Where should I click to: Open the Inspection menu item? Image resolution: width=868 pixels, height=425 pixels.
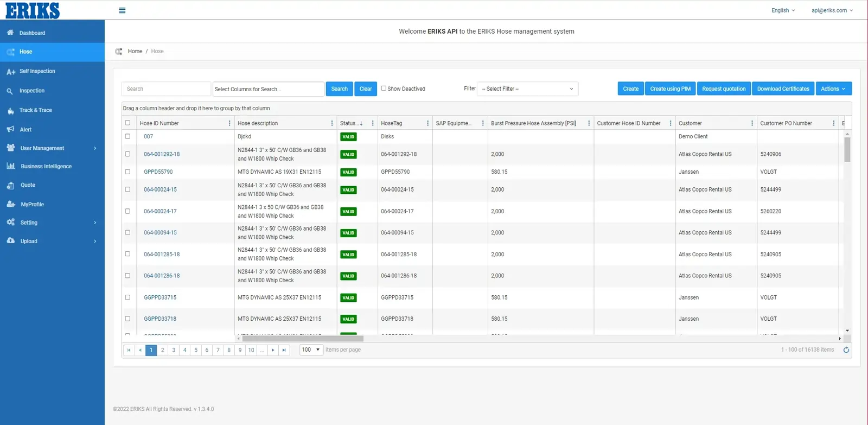click(x=52, y=91)
